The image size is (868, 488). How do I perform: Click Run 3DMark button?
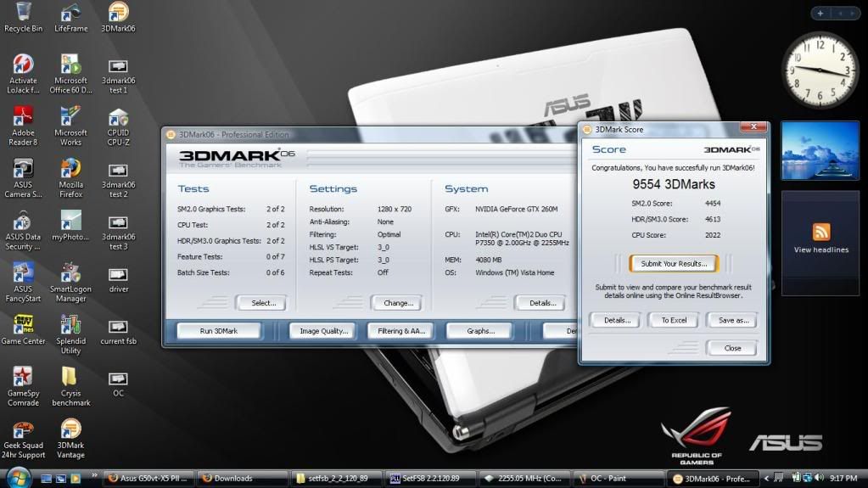[219, 331]
